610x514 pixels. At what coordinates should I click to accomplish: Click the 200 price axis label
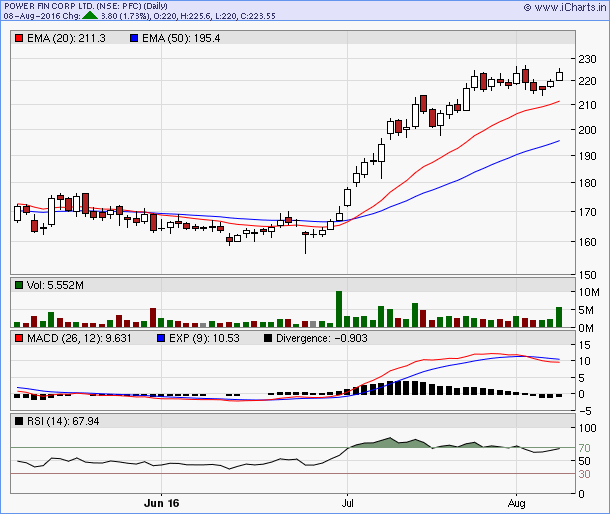click(587, 130)
